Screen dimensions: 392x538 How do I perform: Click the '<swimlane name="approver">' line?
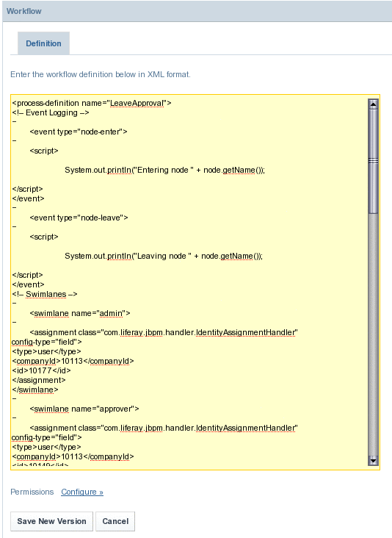pyautogui.click(x=84, y=409)
